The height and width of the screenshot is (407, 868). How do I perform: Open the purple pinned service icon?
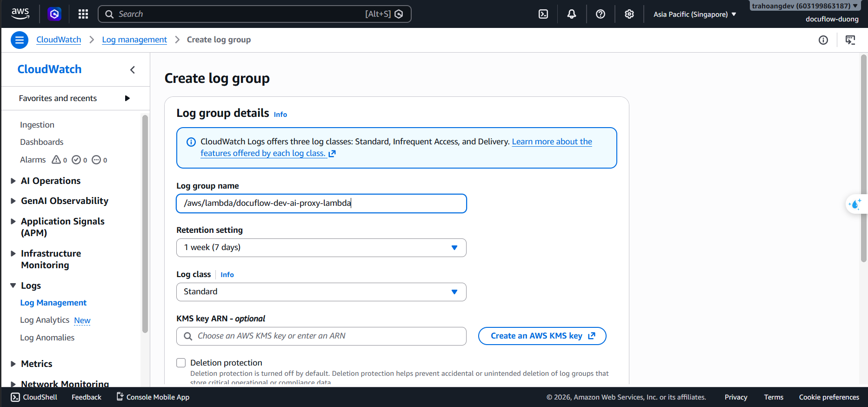click(x=54, y=14)
